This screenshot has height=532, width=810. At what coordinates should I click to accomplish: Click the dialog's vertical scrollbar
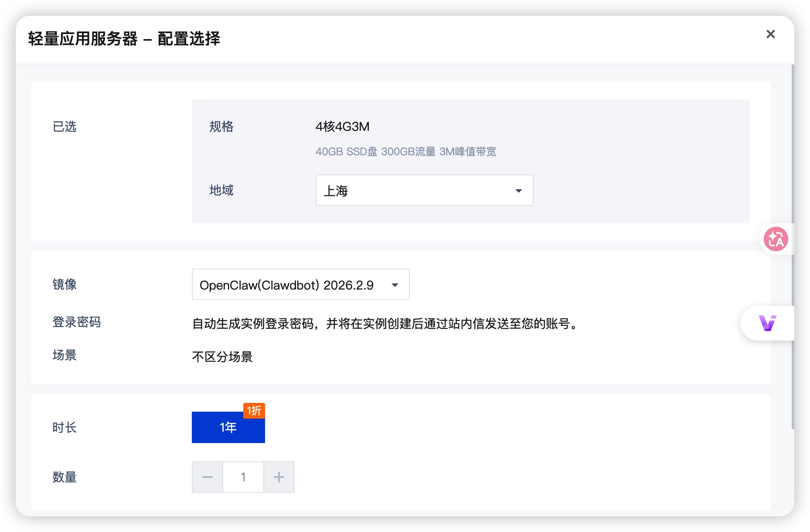click(792, 244)
